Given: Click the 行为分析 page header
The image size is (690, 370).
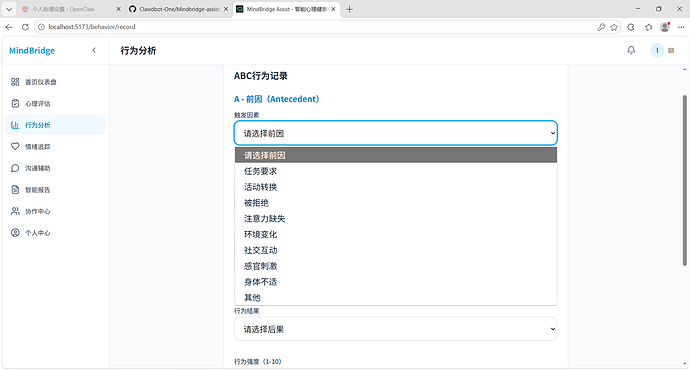Looking at the screenshot, I should 138,51.
